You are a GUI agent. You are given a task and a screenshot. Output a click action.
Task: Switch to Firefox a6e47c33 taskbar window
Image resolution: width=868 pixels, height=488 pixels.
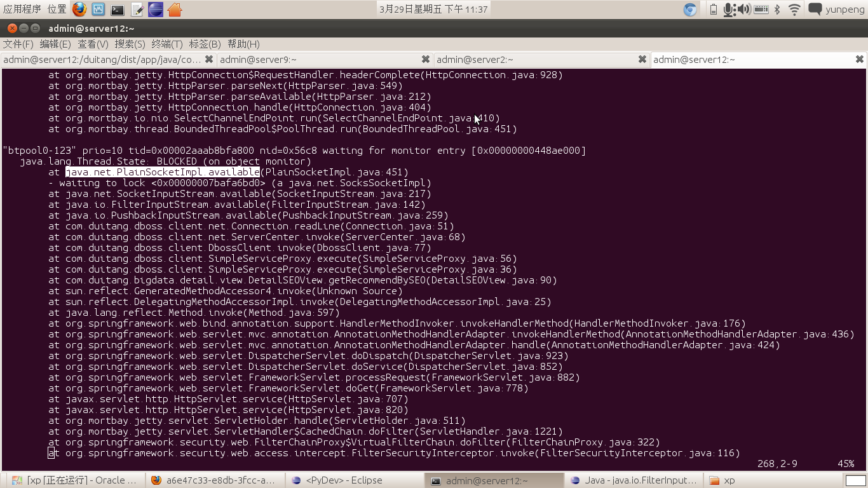(x=215, y=480)
